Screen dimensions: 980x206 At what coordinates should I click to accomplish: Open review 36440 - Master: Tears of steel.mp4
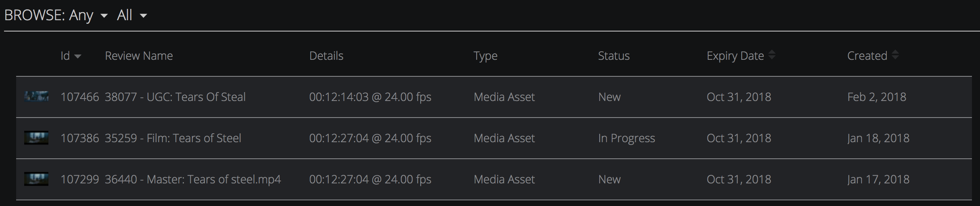193,179
